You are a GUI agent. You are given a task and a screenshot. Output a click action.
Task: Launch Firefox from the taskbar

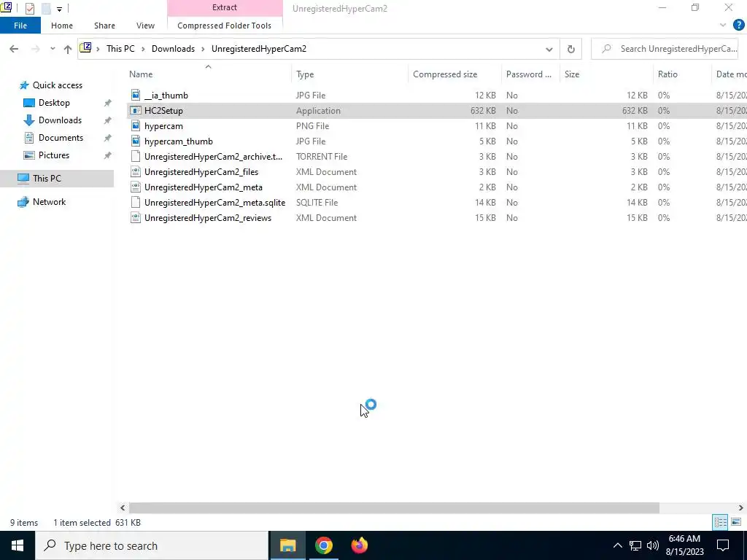(359, 545)
